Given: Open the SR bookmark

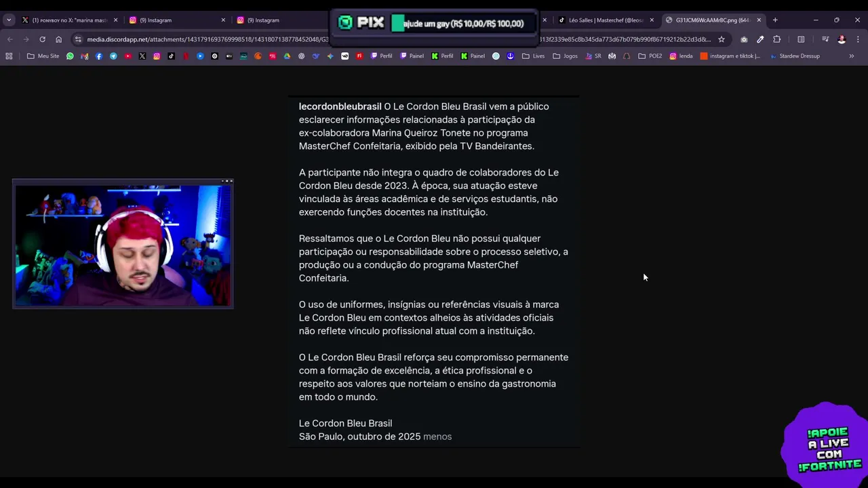Looking at the screenshot, I should (x=593, y=56).
